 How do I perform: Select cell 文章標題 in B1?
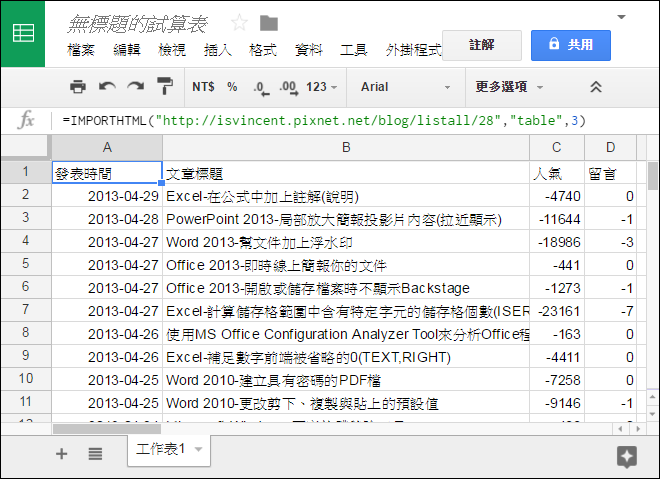[x=346, y=173]
